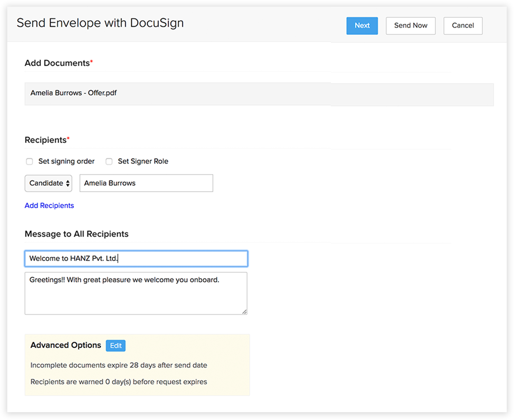The image size is (514, 420).
Task: Click the Set signing order label text
Action: [x=66, y=161]
